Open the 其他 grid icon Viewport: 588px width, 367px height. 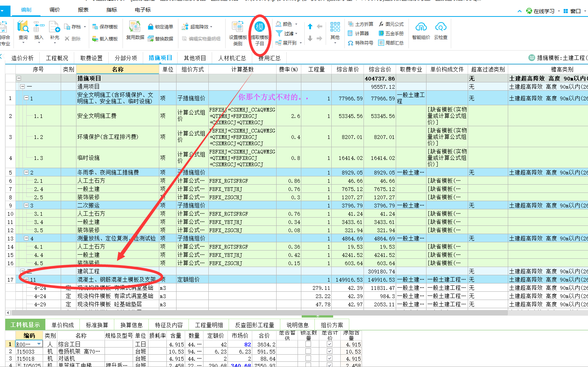[x=335, y=27]
